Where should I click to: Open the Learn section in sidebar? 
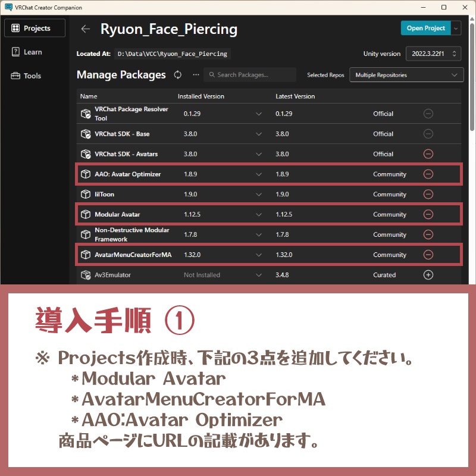27,52
